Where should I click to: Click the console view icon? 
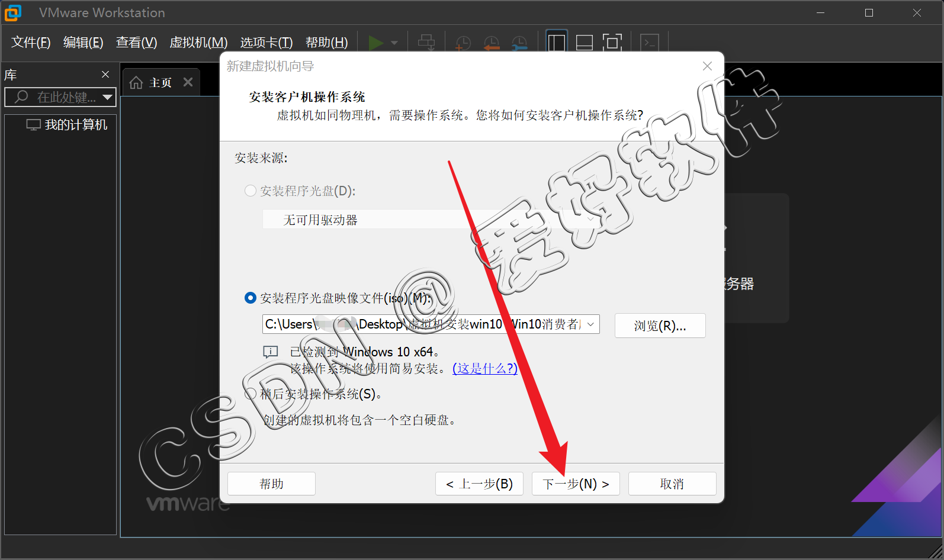(x=650, y=43)
